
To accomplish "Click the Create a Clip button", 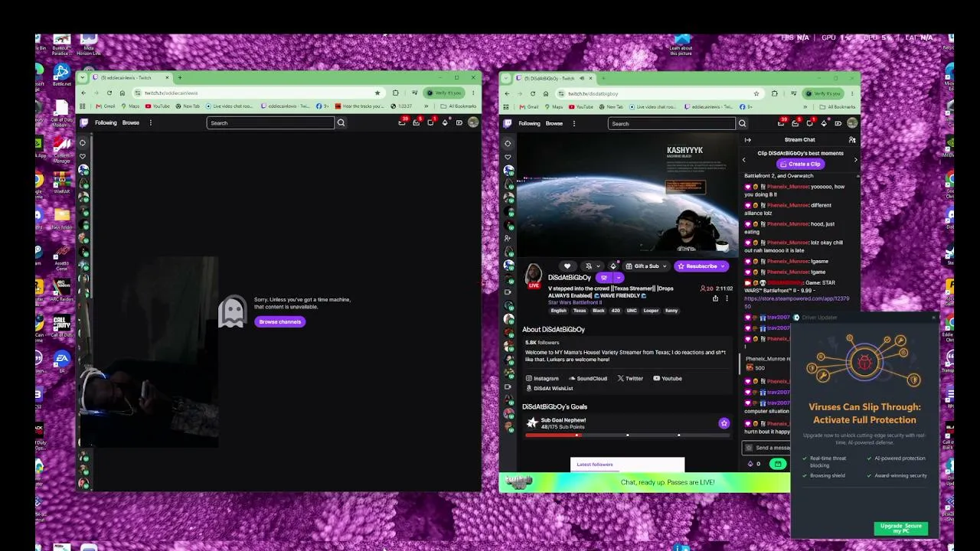I will point(800,164).
